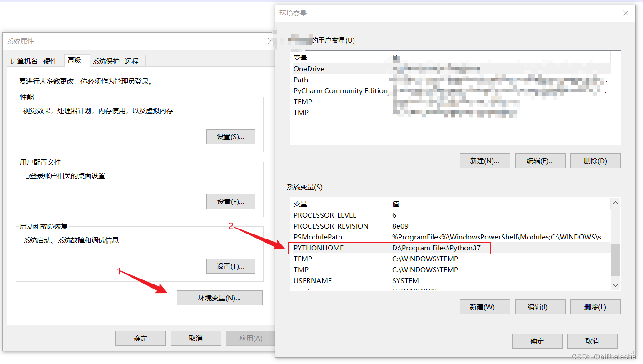Click 确定 in 系统属性 window
Image resolution: width=643 pixels, height=364 pixels.
point(140,338)
